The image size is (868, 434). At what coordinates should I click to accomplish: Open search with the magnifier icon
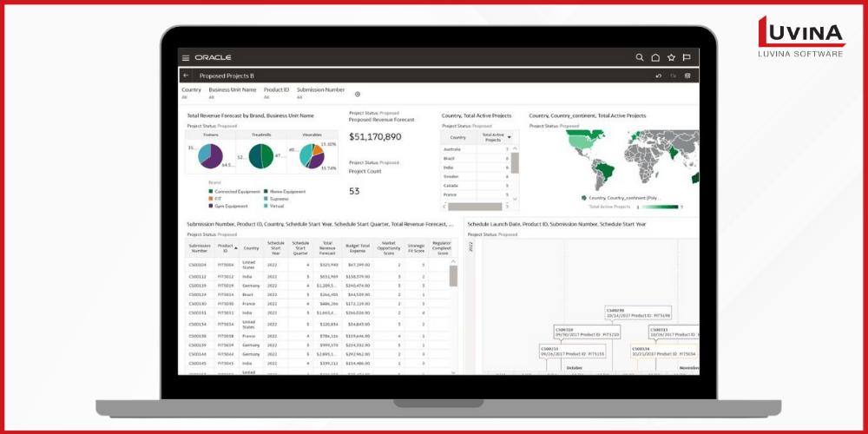click(640, 57)
